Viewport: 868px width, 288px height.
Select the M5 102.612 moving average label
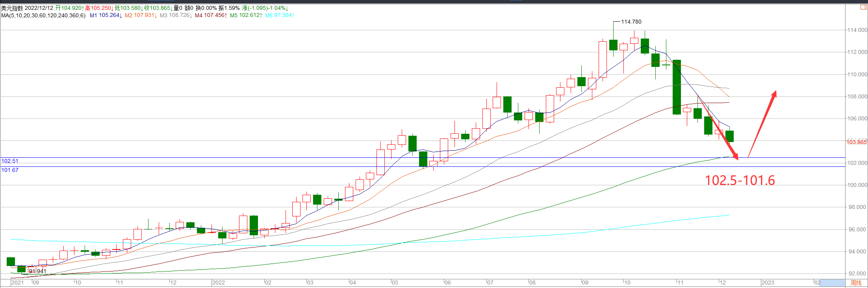coord(246,15)
